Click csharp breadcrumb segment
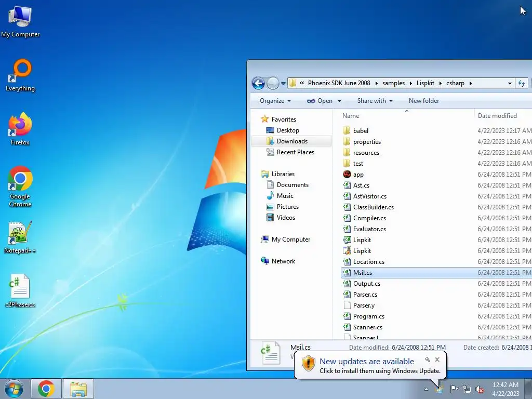Image resolution: width=532 pixels, height=399 pixels. point(455,83)
